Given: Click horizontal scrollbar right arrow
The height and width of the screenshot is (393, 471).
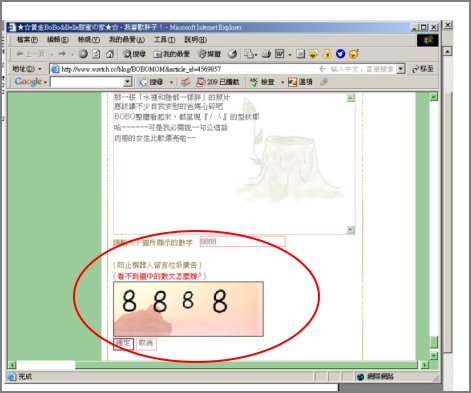Looking at the screenshot, I should [425, 365].
